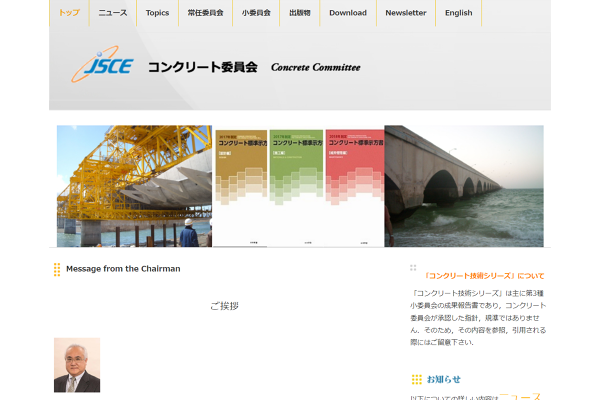Click the brown コンクリート標準示方書 book cover
Image resolution: width=600 pixels, height=400 pixels.
point(241,188)
